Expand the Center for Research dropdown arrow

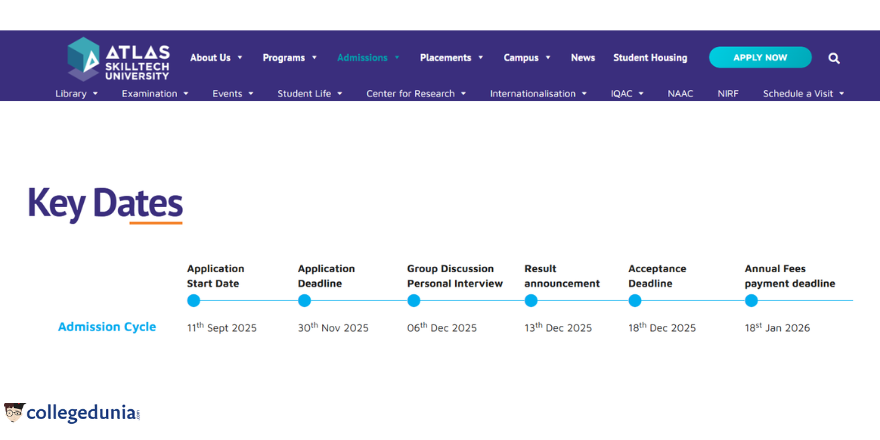tap(463, 94)
